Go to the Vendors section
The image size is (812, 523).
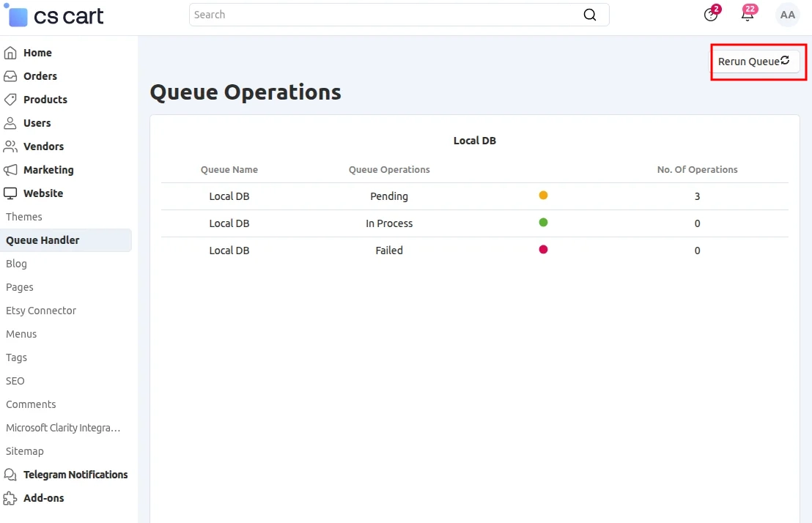[43, 146]
